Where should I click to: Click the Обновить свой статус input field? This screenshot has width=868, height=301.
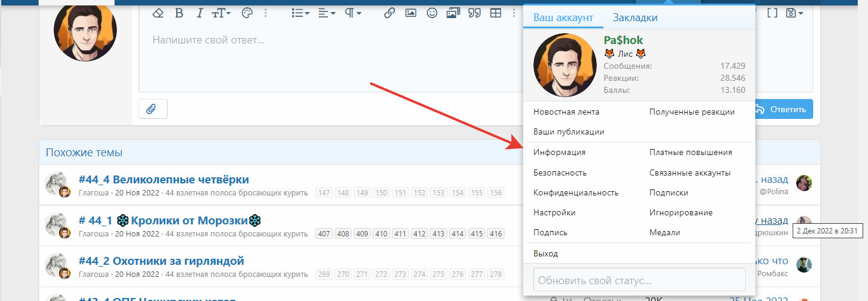640,280
